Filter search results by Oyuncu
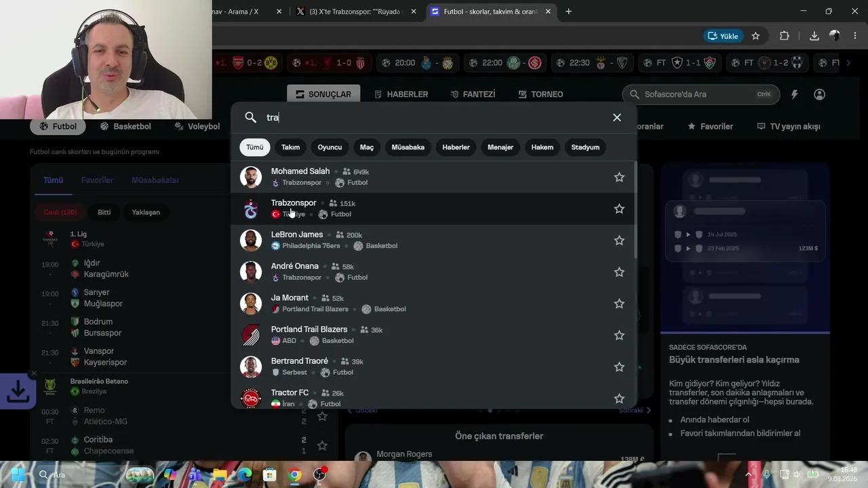This screenshot has width=868, height=488. (330, 147)
